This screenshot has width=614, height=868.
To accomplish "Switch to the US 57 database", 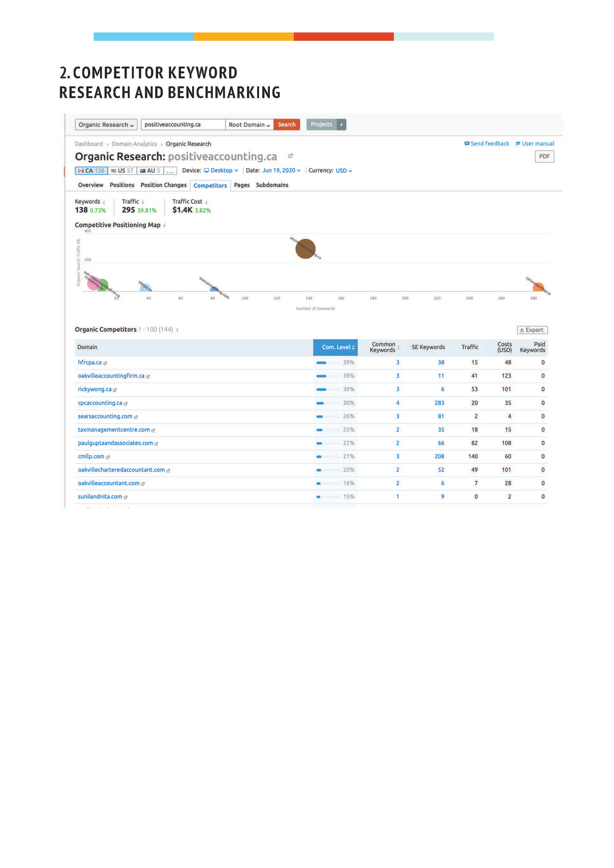I will [122, 170].
